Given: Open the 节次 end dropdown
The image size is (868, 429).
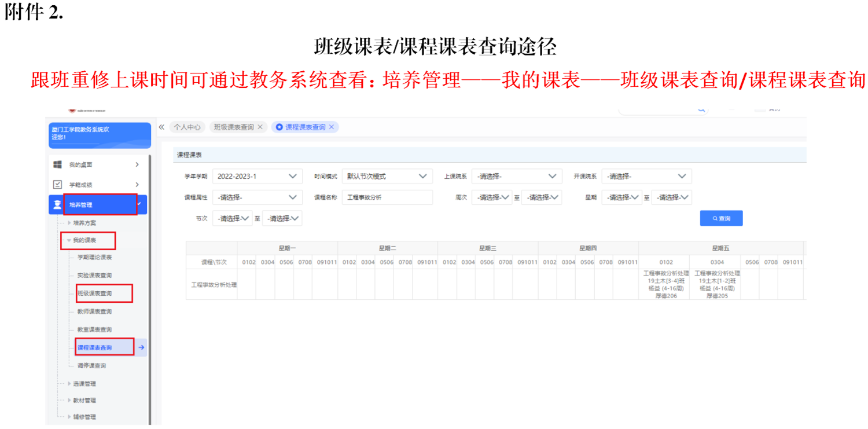Looking at the screenshot, I should point(282,218).
